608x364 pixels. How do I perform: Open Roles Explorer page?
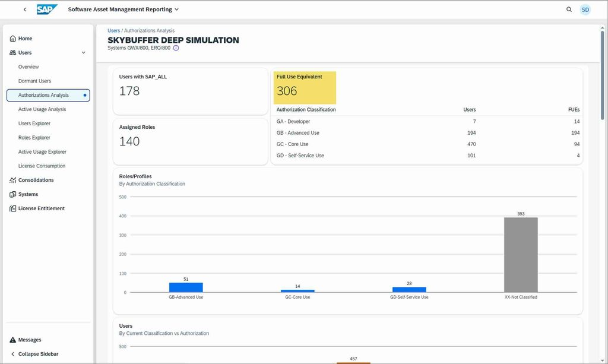[34, 138]
